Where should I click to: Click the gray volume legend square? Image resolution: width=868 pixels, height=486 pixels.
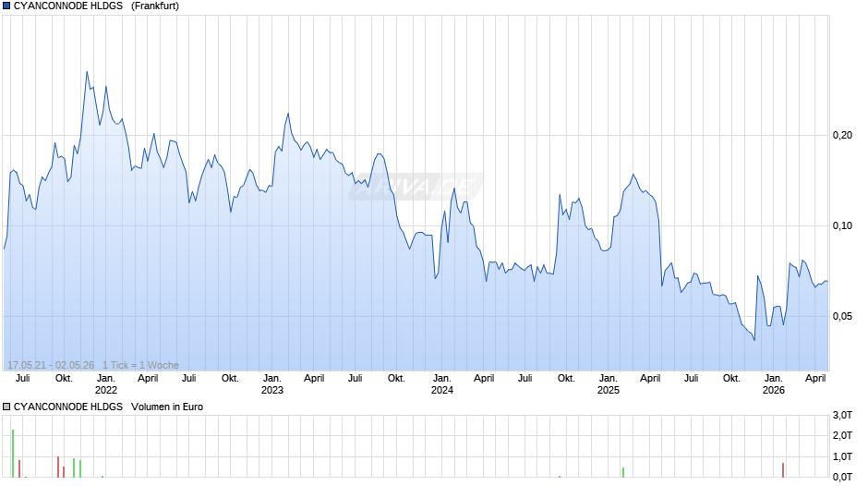click(6, 407)
